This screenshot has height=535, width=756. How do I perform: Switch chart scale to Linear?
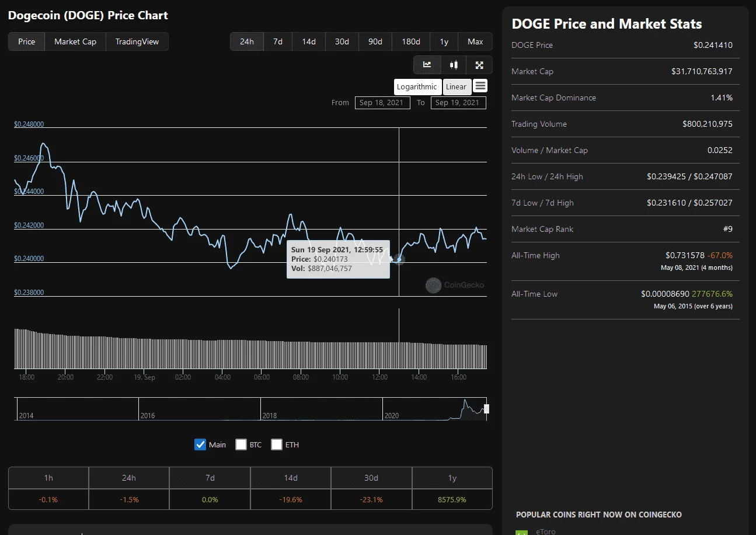pyautogui.click(x=457, y=87)
